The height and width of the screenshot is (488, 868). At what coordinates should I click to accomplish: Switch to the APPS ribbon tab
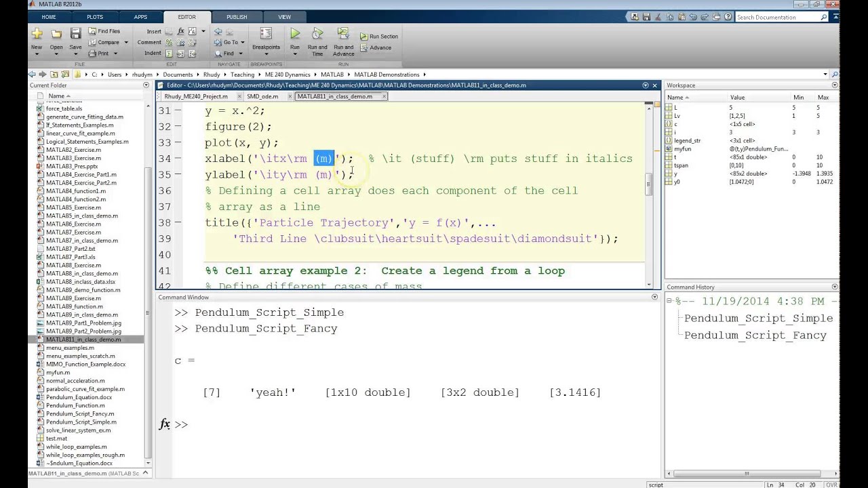click(x=140, y=17)
